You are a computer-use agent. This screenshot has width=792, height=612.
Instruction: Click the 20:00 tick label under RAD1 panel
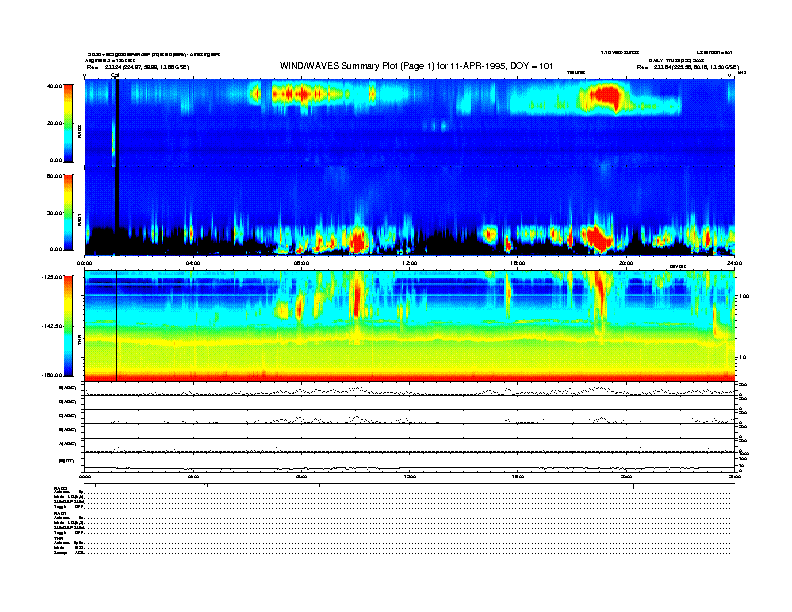click(x=626, y=263)
